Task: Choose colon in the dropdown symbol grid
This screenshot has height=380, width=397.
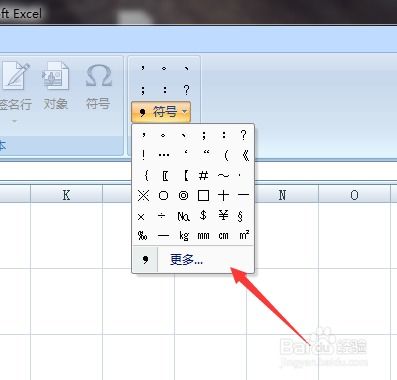Action: pos(223,135)
